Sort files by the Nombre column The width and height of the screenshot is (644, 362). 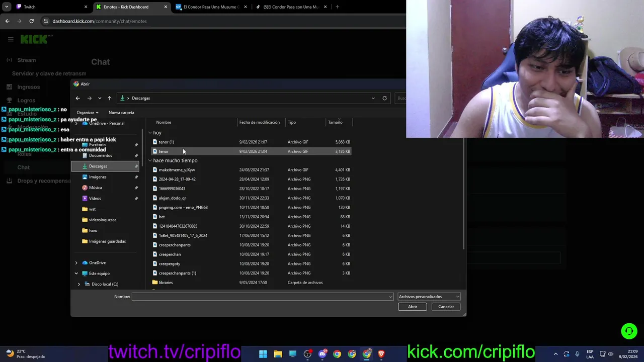point(164,122)
